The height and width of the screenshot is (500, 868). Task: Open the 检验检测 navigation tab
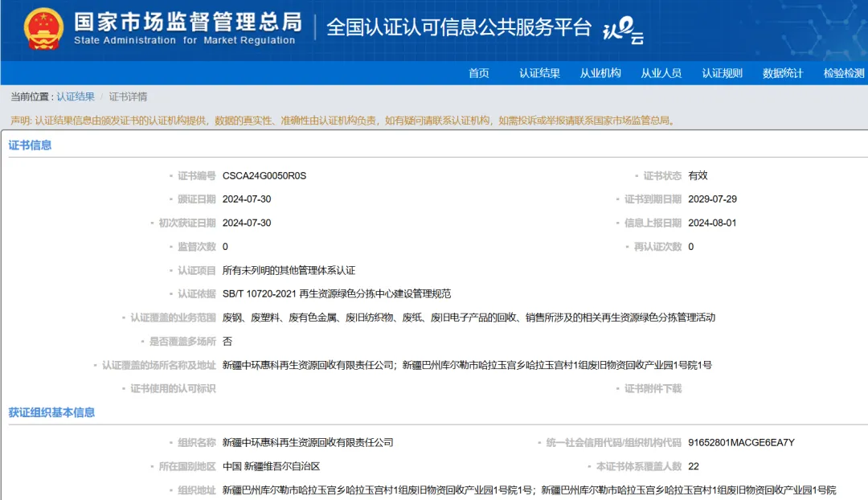click(x=844, y=73)
